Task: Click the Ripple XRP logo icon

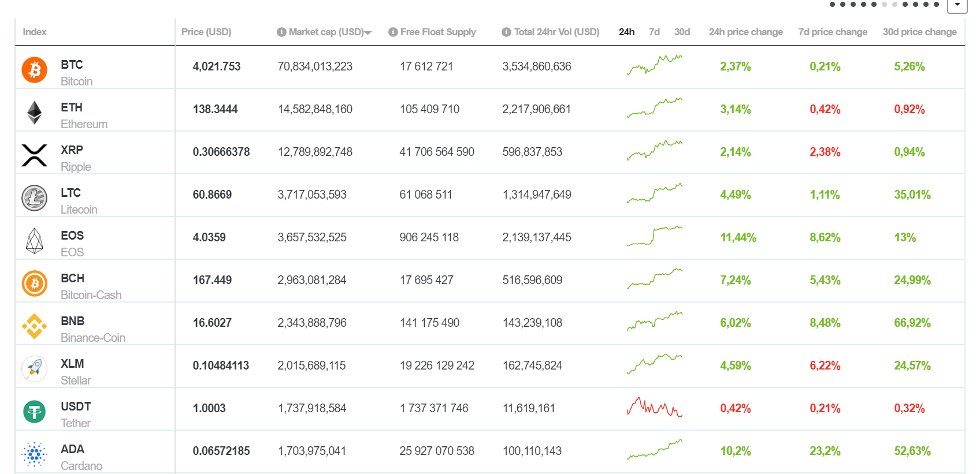Action: click(34, 155)
